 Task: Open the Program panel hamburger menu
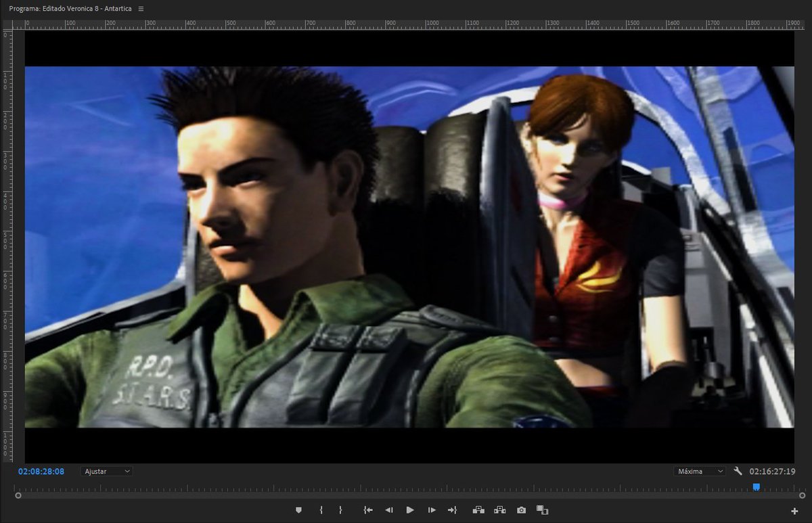pyautogui.click(x=141, y=9)
